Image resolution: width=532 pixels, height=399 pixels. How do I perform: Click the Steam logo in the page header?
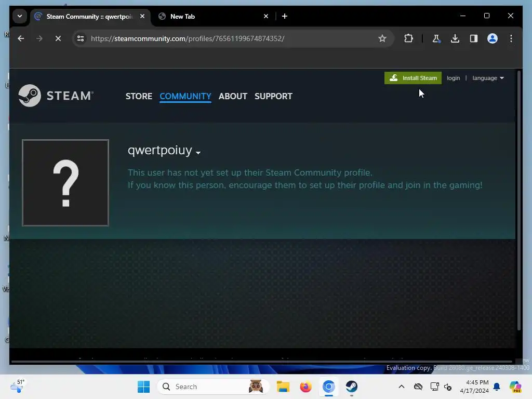pos(56,96)
